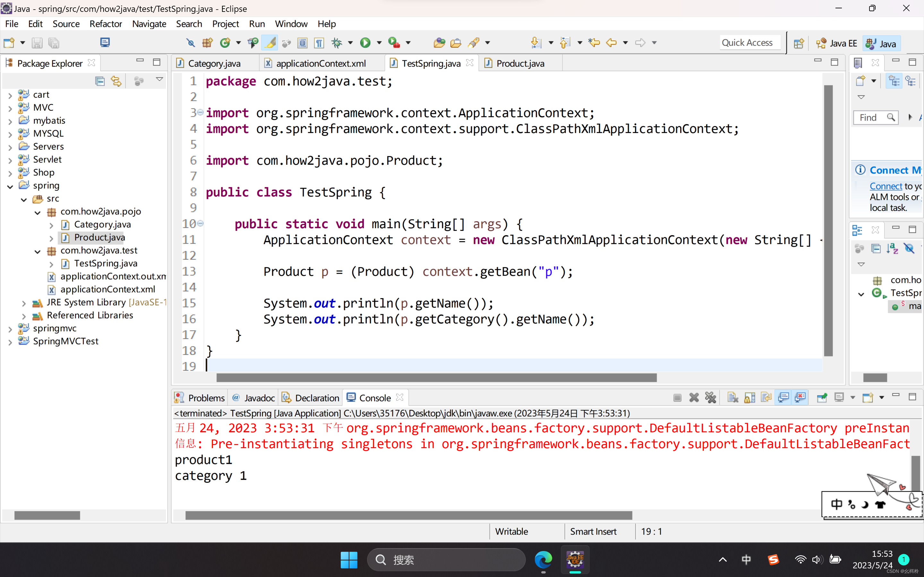Expand the JRE System Library node

(24, 303)
